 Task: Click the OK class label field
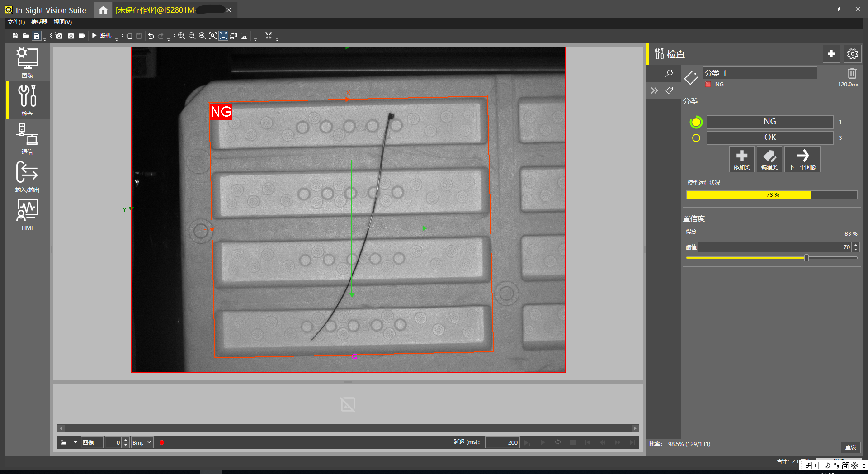coord(770,137)
